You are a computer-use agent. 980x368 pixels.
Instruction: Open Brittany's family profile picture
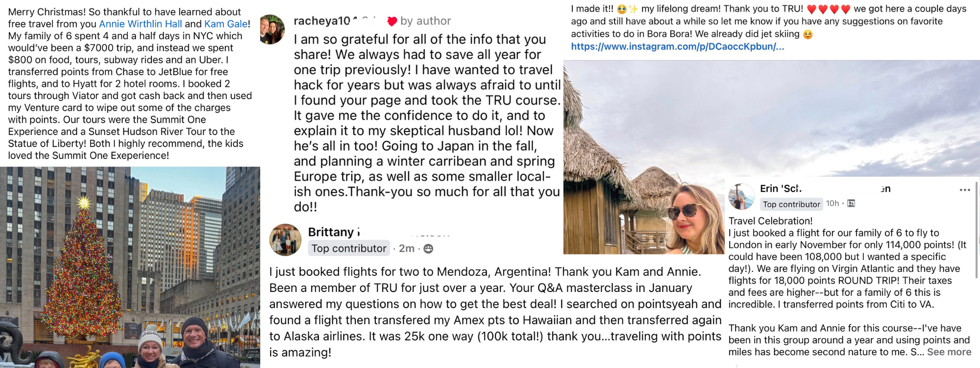(x=286, y=240)
